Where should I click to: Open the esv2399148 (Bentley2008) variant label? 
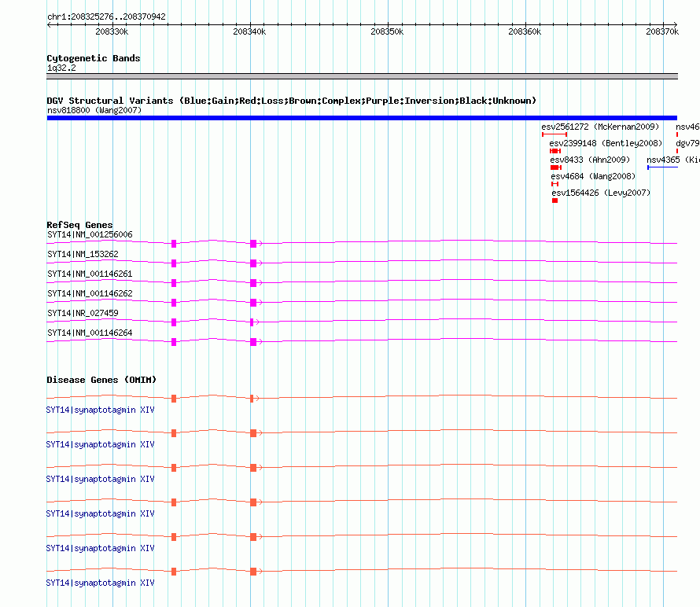coord(606,143)
